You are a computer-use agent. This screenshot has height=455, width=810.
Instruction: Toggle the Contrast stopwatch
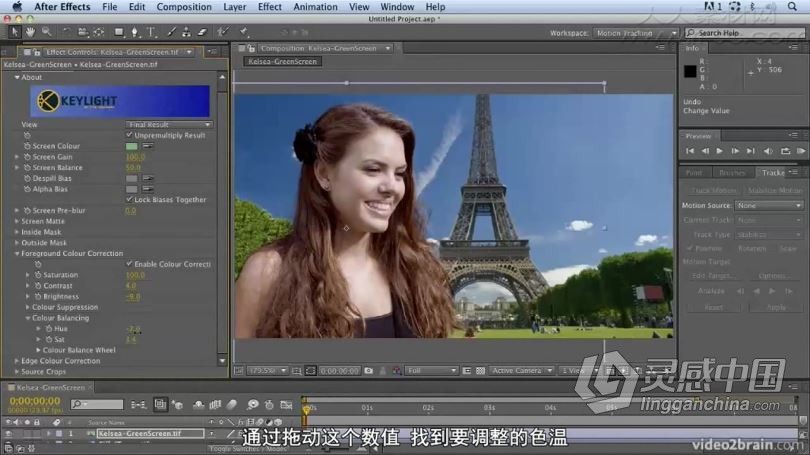38,286
